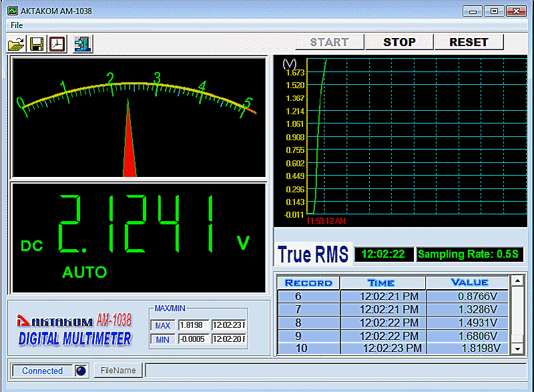The height and width of the screenshot is (392, 534).
Task: Select the RECORD column header
Action: 308,282
